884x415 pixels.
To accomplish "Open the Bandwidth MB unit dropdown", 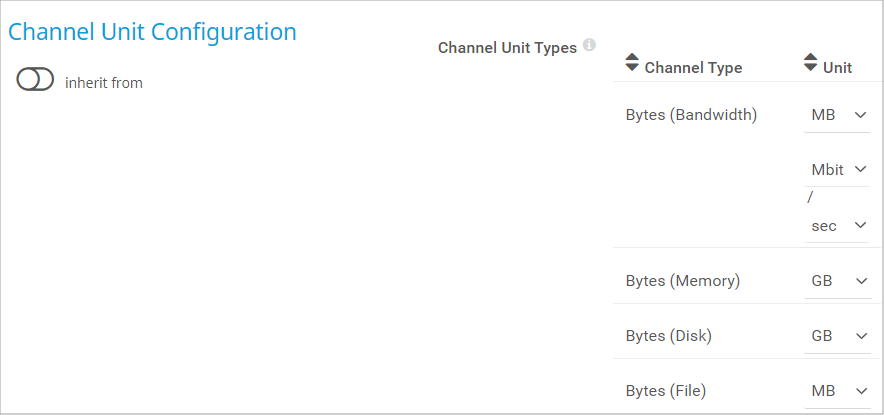I will click(838, 115).
